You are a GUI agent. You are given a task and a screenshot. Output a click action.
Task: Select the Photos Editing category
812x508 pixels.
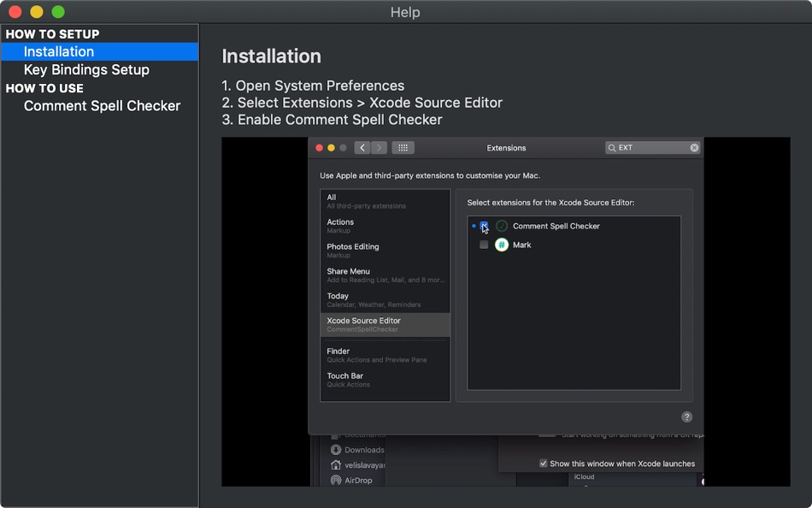[385, 251]
